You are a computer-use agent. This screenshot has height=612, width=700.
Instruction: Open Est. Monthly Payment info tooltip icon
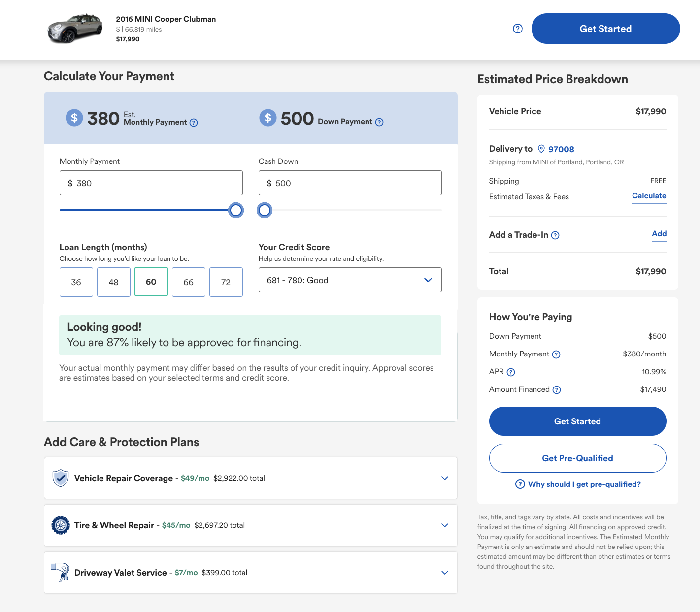pos(194,123)
